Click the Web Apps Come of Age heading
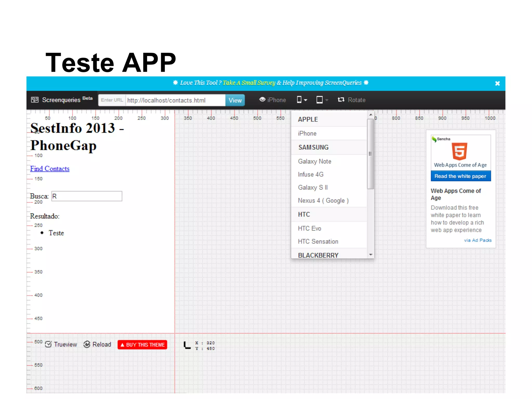 (x=456, y=194)
